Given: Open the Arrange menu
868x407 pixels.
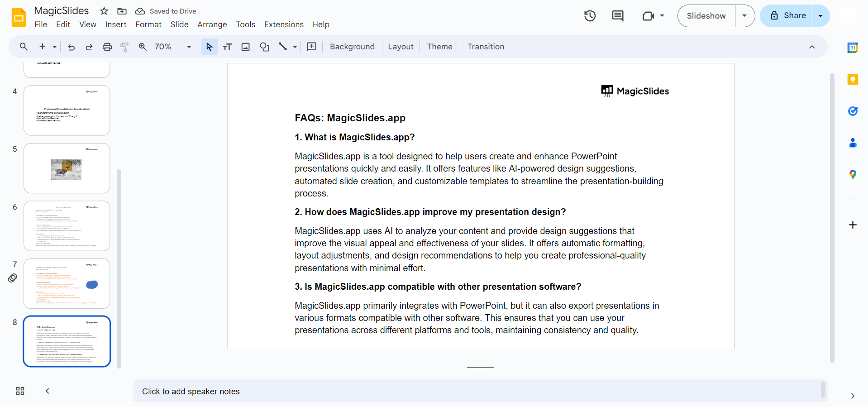Looking at the screenshot, I should [212, 24].
